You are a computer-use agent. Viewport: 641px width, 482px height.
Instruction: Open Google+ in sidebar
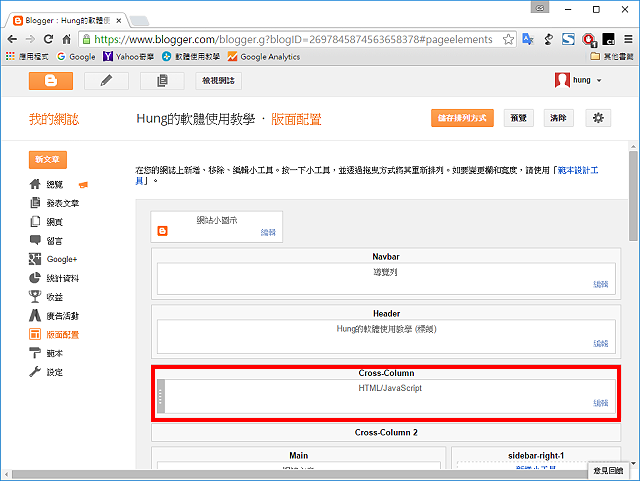click(62, 259)
